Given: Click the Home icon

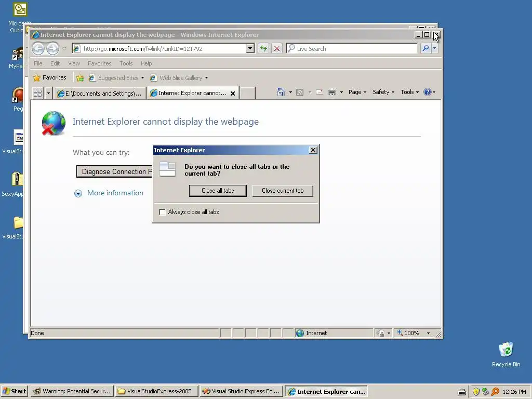Looking at the screenshot, I should tap(281, 92).
